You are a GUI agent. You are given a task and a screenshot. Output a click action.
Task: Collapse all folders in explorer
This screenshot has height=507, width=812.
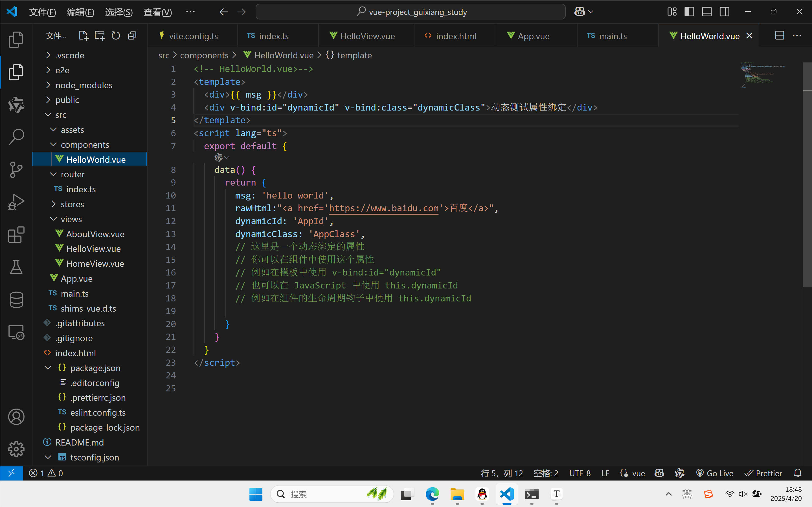pyautogui.click(x=132, y=36)
